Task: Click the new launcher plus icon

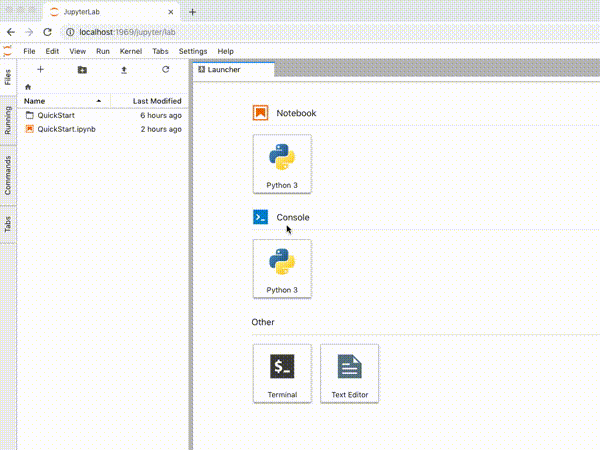Action: (x=40, y=69)
